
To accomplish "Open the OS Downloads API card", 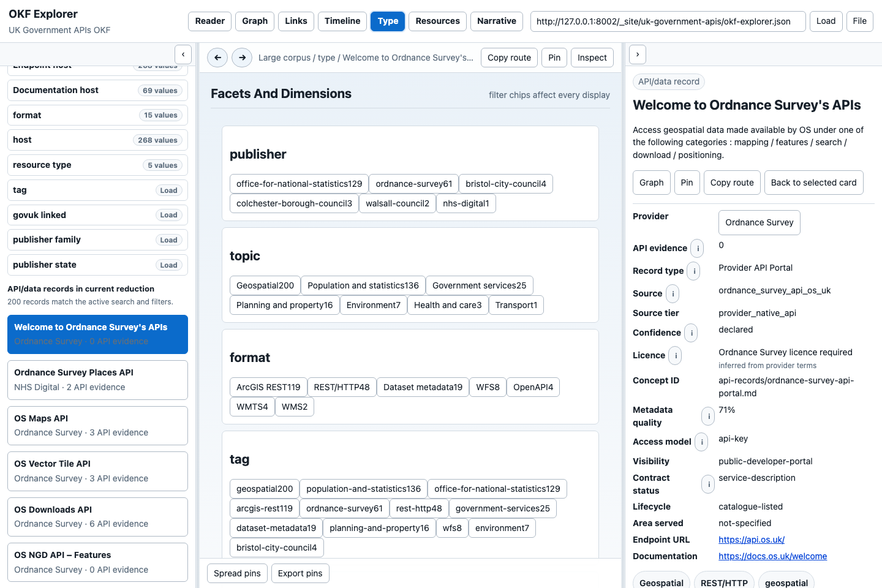I will coord(97,517).
